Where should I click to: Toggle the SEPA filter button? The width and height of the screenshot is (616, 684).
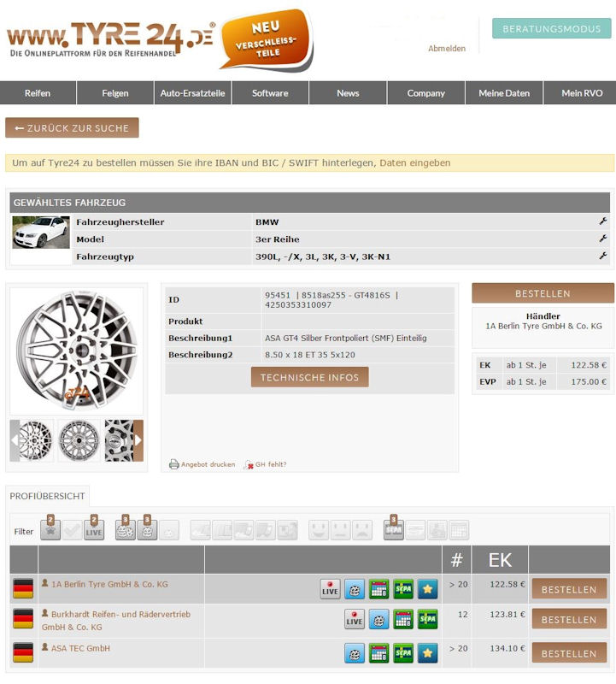[394, 529]
